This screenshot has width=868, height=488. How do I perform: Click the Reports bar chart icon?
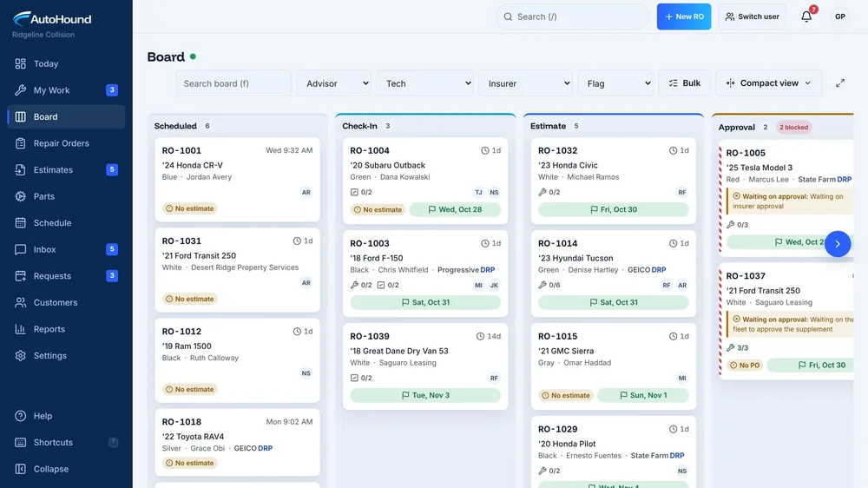coord(21,329)
